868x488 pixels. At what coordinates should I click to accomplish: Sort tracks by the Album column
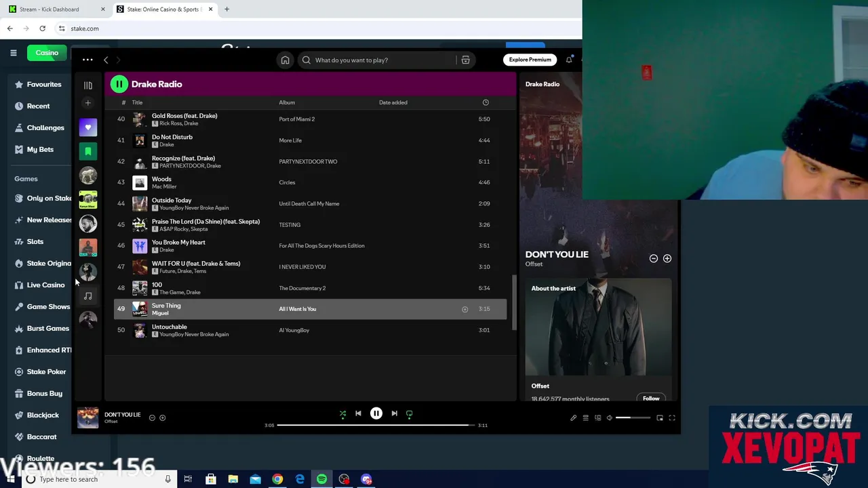tap(287, 102)
